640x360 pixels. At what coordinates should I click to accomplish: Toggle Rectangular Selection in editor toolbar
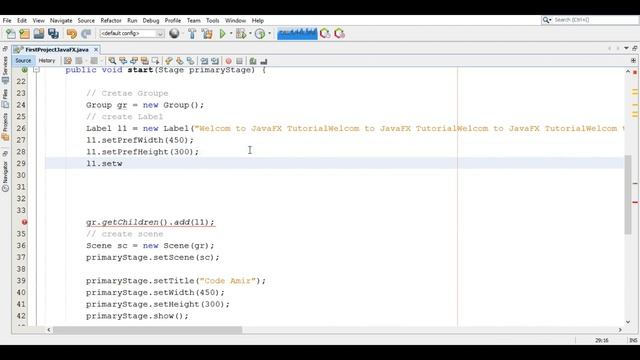(x=156, y=61)
